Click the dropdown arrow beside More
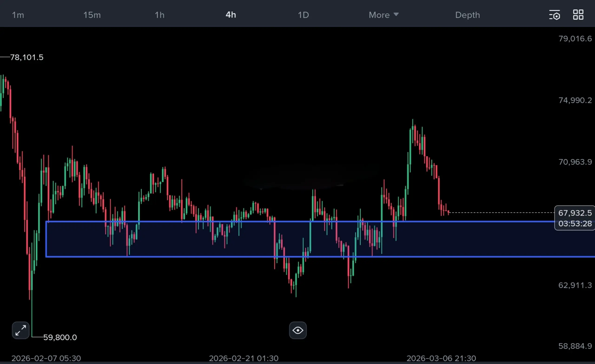The image size is (595, 364). [396, 14]
